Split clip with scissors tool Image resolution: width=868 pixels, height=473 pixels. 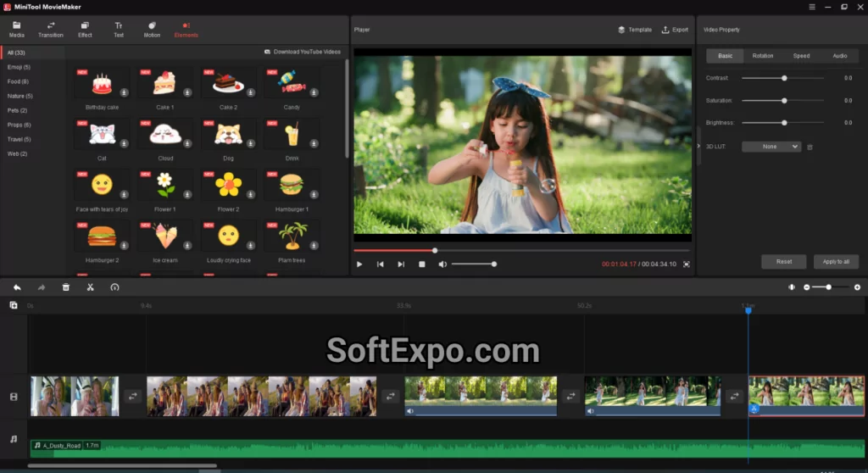(x=90, y=287)
